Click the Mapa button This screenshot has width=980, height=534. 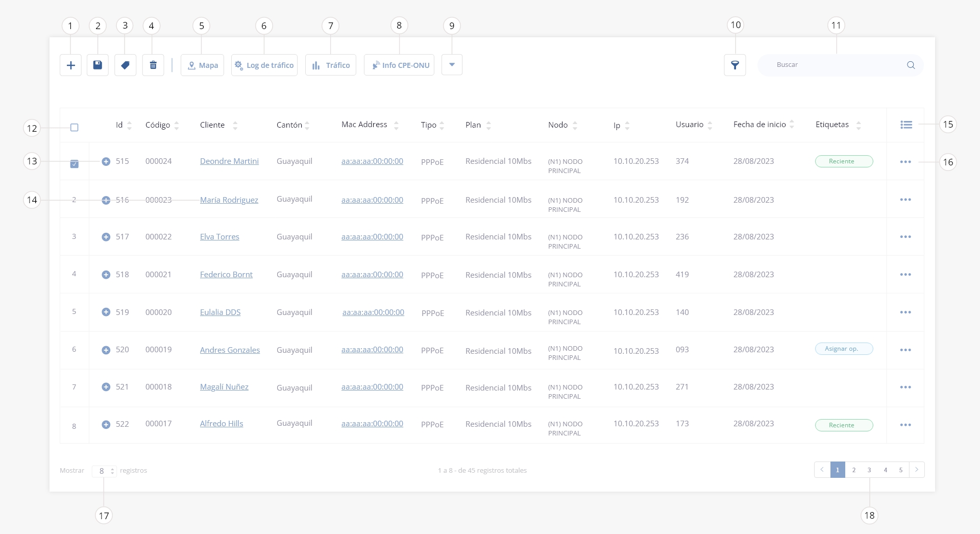tap(202, 65)
